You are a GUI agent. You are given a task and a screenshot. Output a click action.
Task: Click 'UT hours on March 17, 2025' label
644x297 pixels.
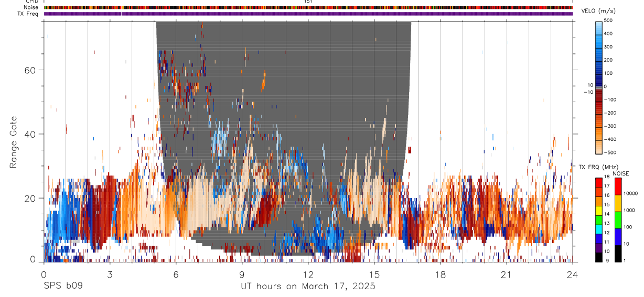[x=308, y=287]
